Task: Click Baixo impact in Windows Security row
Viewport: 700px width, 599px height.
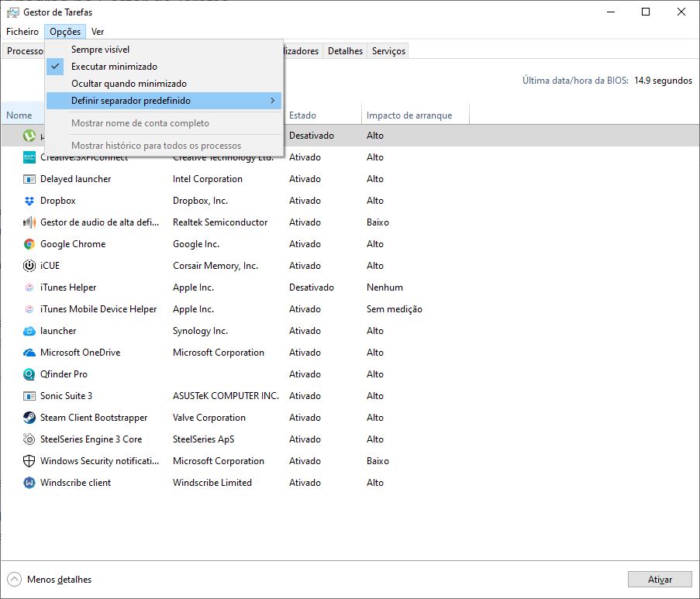Action: tap(378, 461)
